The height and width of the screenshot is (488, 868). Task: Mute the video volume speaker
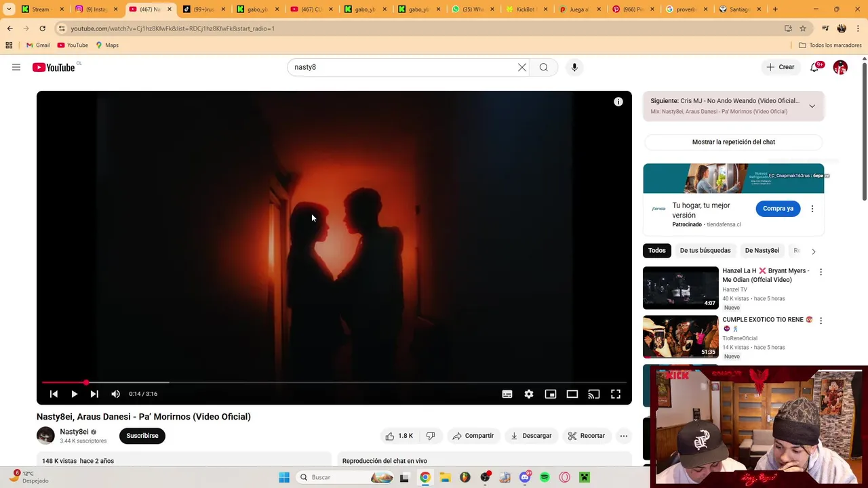click(115, 394)
